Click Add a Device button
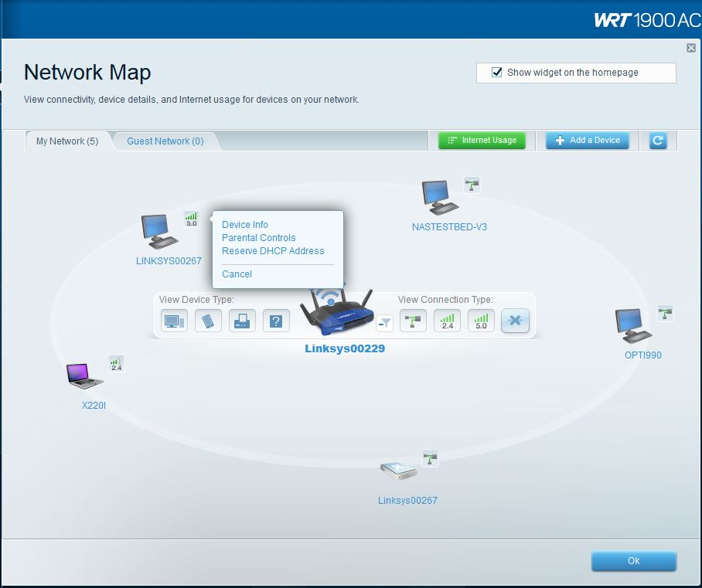Viewport: 702px width, 588px height. click(x=588, y=141)
